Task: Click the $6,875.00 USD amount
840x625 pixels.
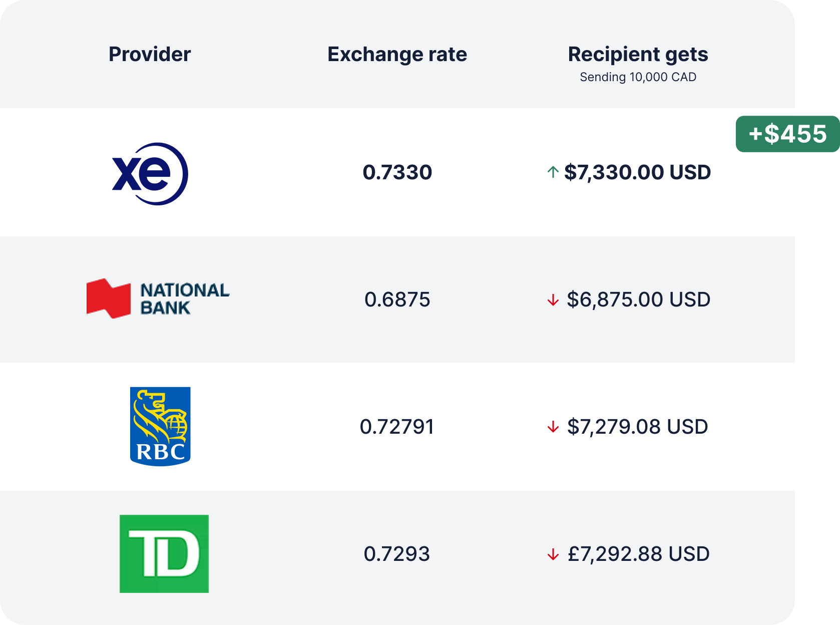Action: 638,299
